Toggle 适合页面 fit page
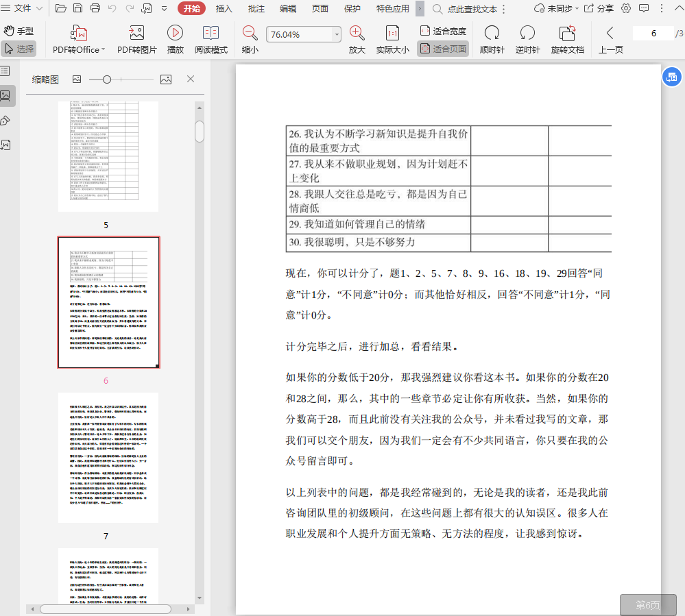 pyautogui.click(x=443, y=49)
